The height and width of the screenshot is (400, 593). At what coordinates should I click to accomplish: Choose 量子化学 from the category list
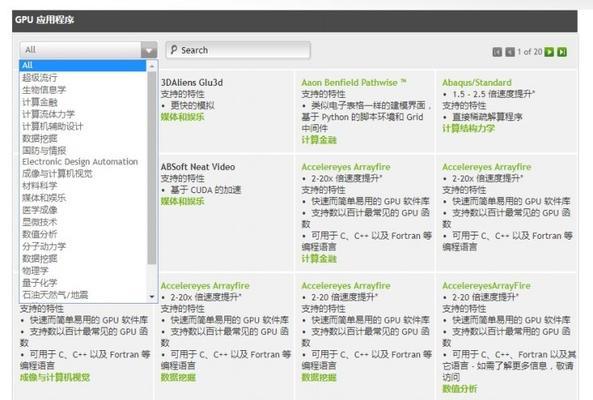pyautogui.click(x=40, y=282)
